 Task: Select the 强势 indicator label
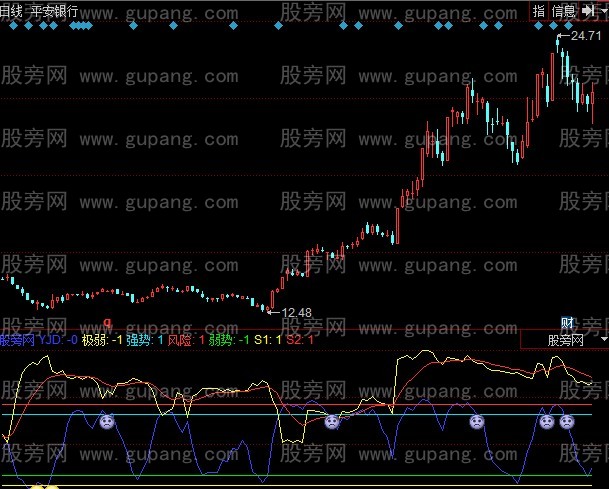tap(140, 340)
